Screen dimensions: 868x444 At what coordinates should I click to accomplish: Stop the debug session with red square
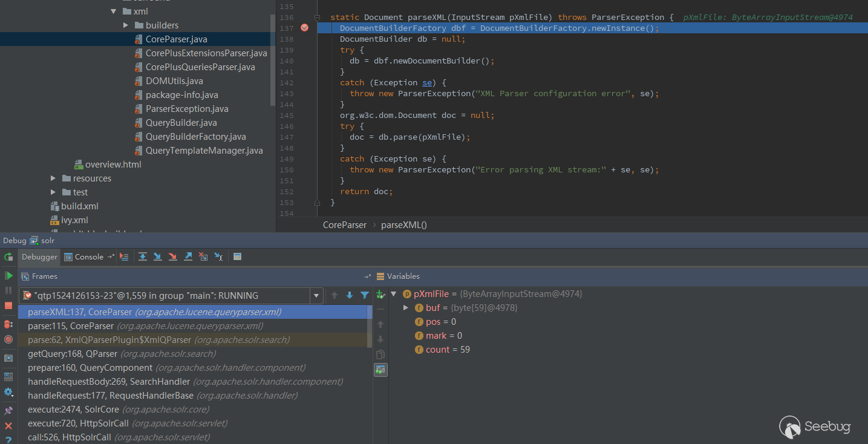coord(8,305)
